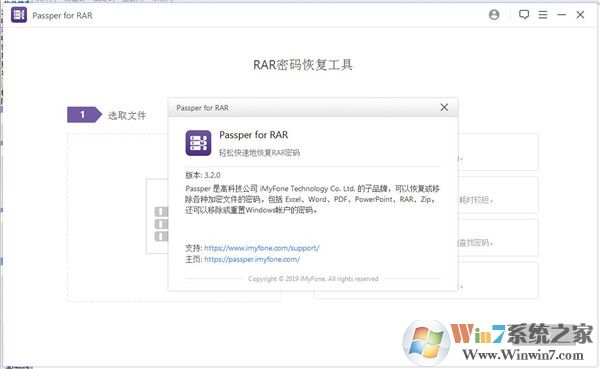Minimize the Passper for RAR window

point(561,15)
